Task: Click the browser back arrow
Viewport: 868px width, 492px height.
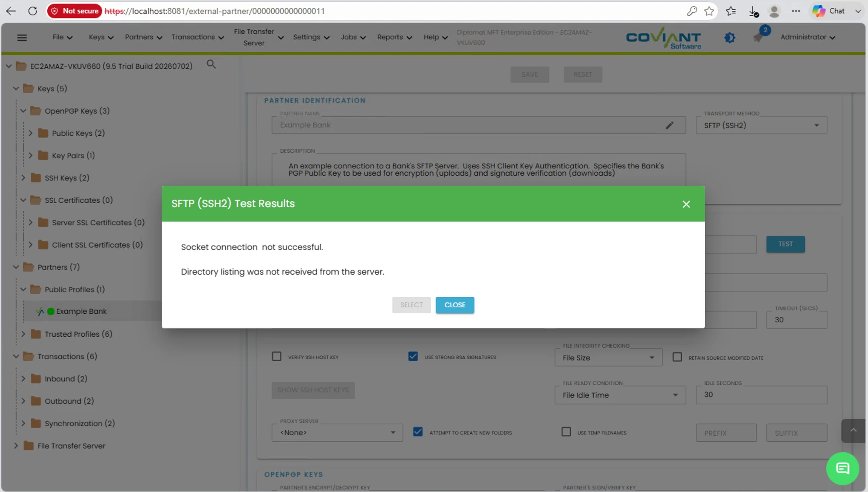Action: [11, 11]
